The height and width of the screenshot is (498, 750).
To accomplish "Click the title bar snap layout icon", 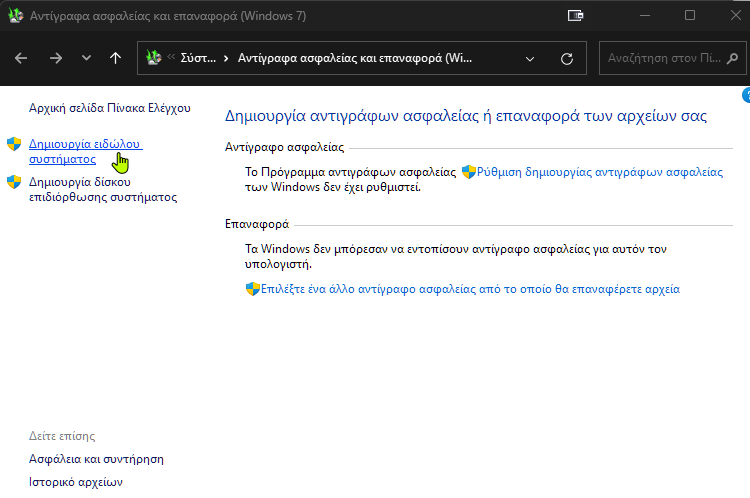I will (x=575, y=16).
